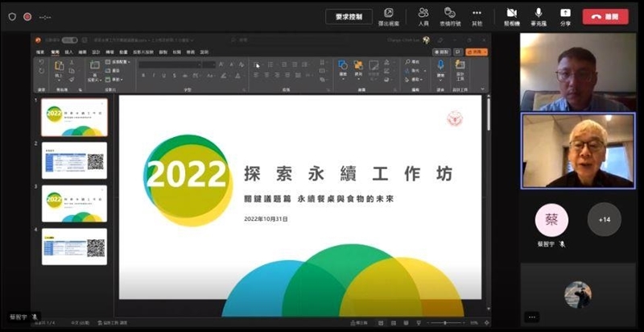The height and width of the screenshot is (332, 644).
Task: Open the More (其他) options menu
Action: (477, 15)
